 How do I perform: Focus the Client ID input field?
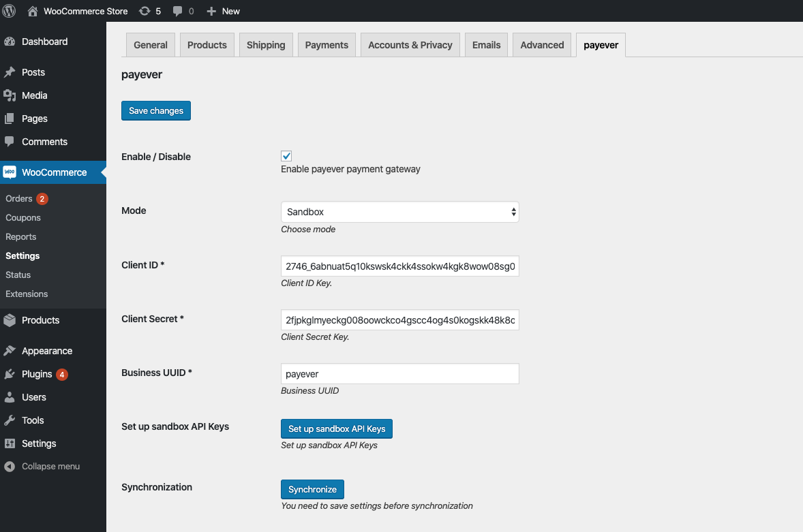click(x=400, y=266)
